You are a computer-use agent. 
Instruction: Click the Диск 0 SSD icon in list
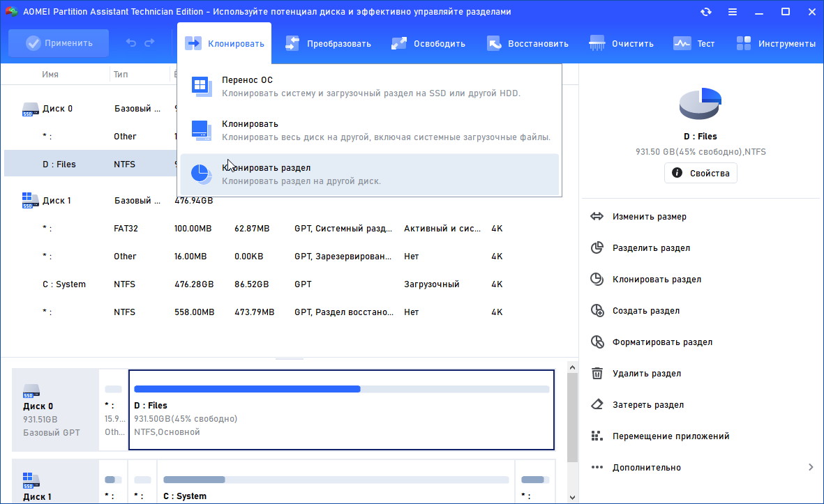point(31,109)
